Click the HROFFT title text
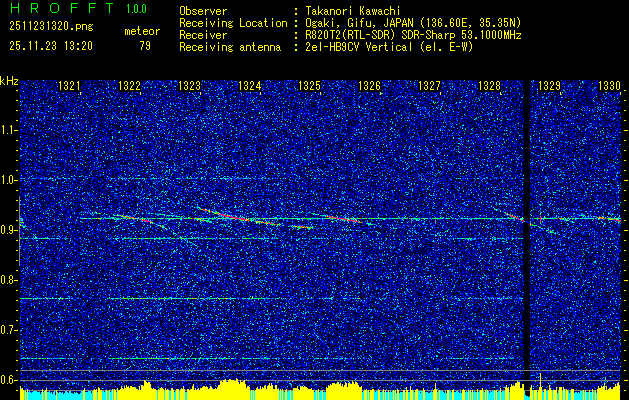Screen dimensions: 629x400 point(62,8)
